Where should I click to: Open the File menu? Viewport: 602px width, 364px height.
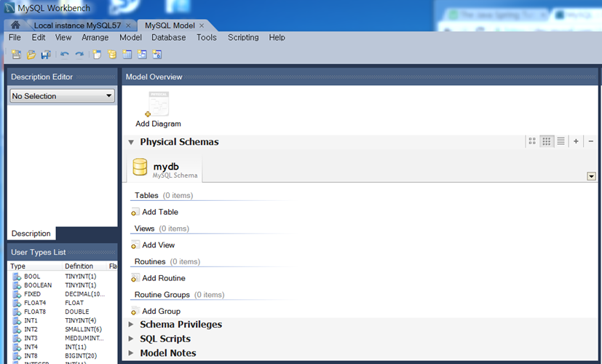[x=15, y=37]
